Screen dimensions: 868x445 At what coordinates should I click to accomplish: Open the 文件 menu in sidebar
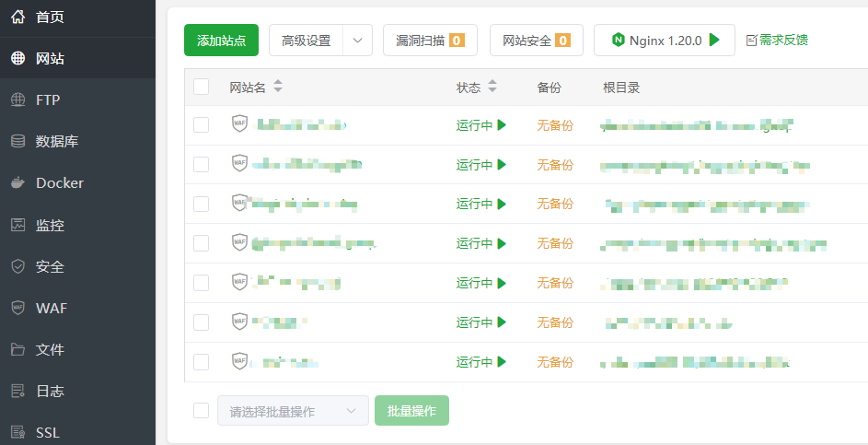pyautogui.click(x=50, y=349)
